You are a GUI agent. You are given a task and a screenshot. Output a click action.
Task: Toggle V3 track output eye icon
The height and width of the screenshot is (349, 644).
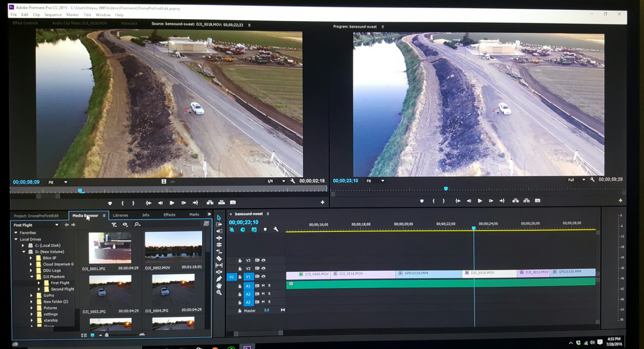click(263, 260)
